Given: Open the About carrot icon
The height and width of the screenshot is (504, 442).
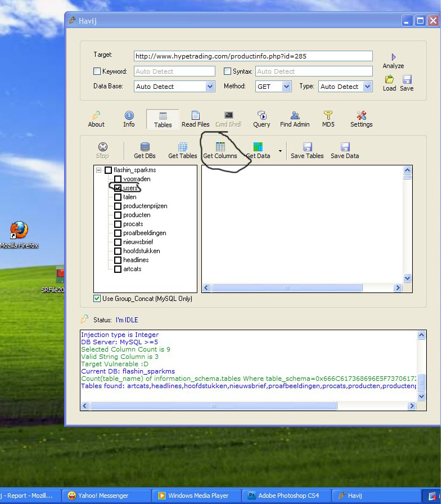Looking at the screenshot, I should (x=96, y=115).
